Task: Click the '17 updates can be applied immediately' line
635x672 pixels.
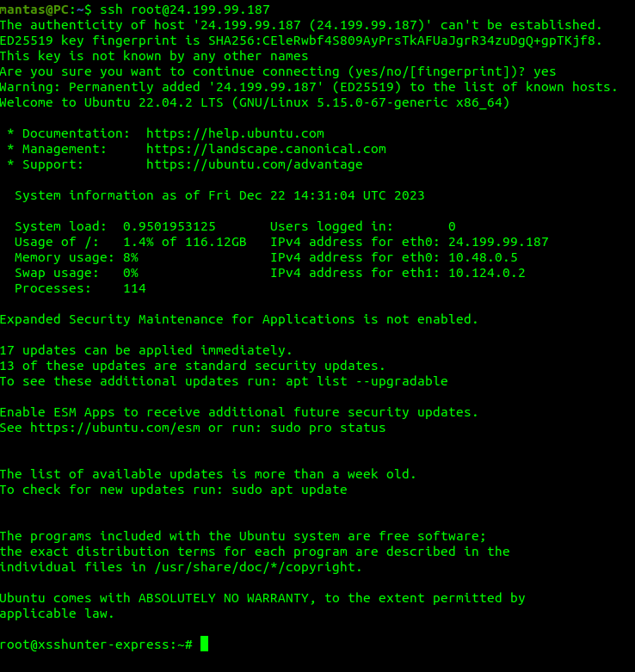Action: 146,350
